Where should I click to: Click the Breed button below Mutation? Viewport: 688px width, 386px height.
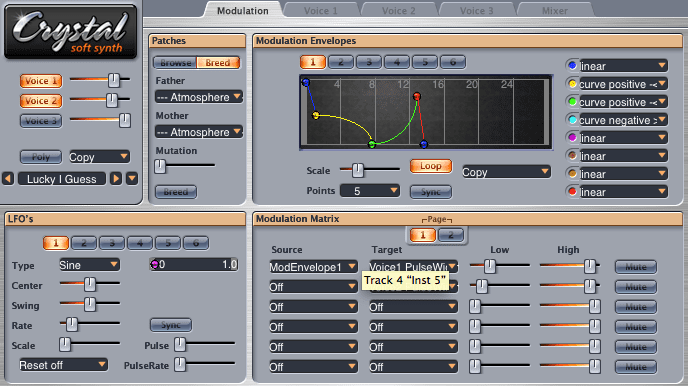pyautogui.click(x=176, y=192)
